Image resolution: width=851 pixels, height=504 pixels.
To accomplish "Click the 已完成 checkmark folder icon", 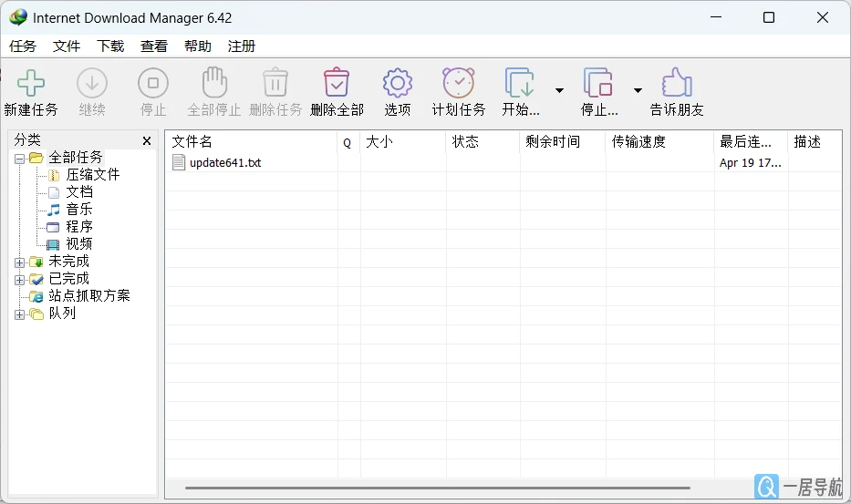I will [x=36, y=280].
